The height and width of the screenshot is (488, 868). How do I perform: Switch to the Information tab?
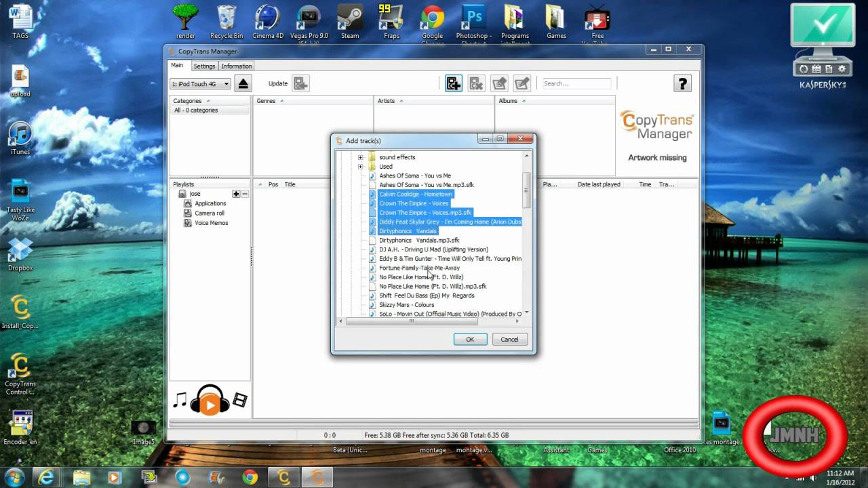coord(237,66)
